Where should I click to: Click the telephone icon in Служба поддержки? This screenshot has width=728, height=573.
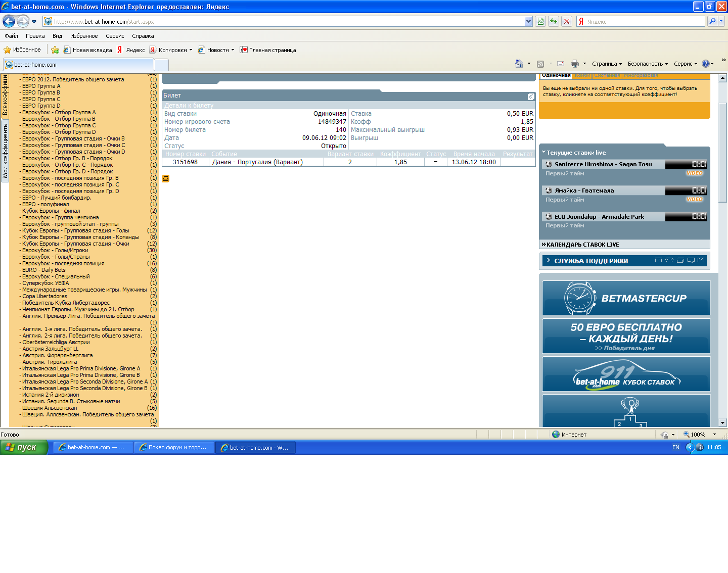(x=669, y=261)
